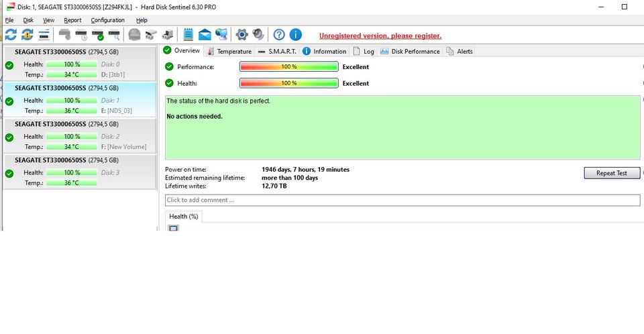Switch to the Disk Performance tab
The image size is (644, 334).
(x=410, y=52)
